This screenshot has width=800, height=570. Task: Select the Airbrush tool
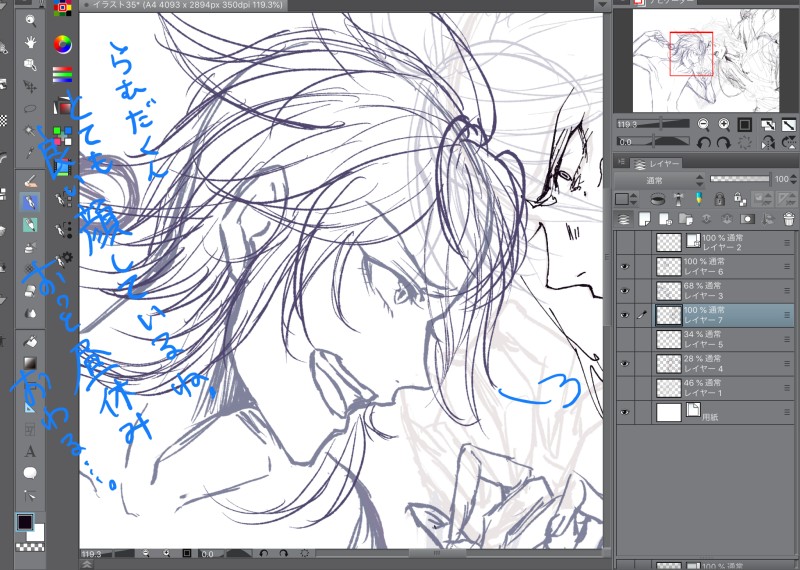[x=31, y=248]
